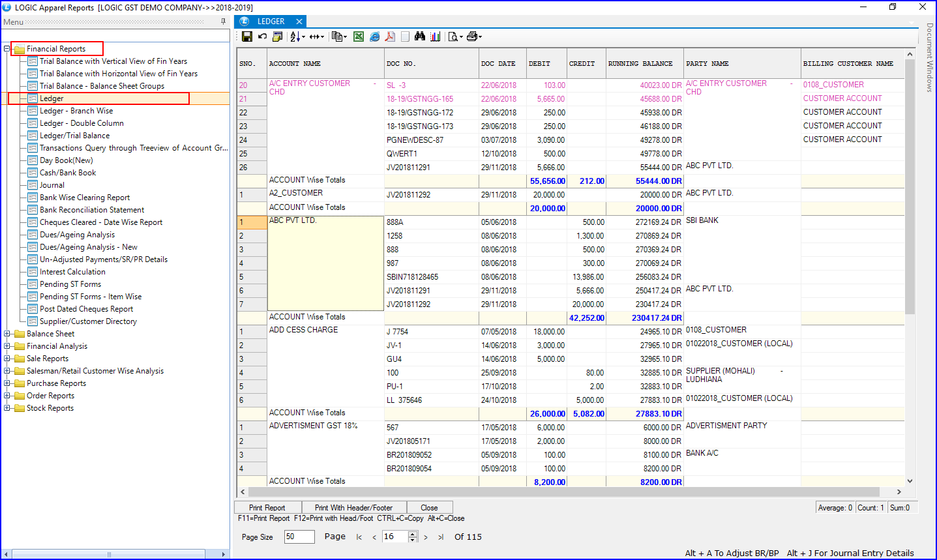Click the bar chart icon
This screenshot has height=560, width=937.
tap(435, 37)
